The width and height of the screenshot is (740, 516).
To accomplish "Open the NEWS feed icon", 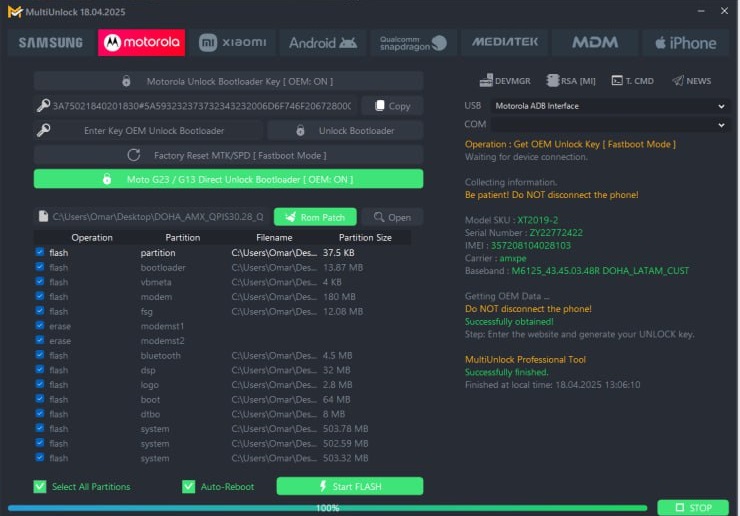I will 692,81.
